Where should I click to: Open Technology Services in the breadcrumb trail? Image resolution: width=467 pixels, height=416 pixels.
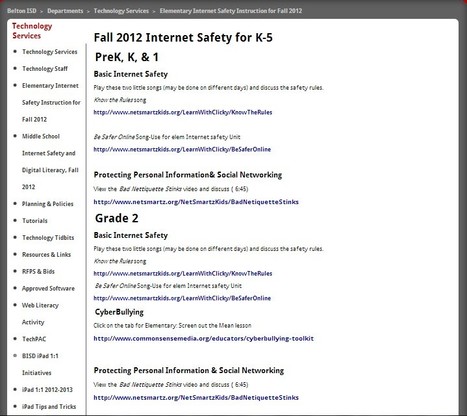click(x=121, y=11)
